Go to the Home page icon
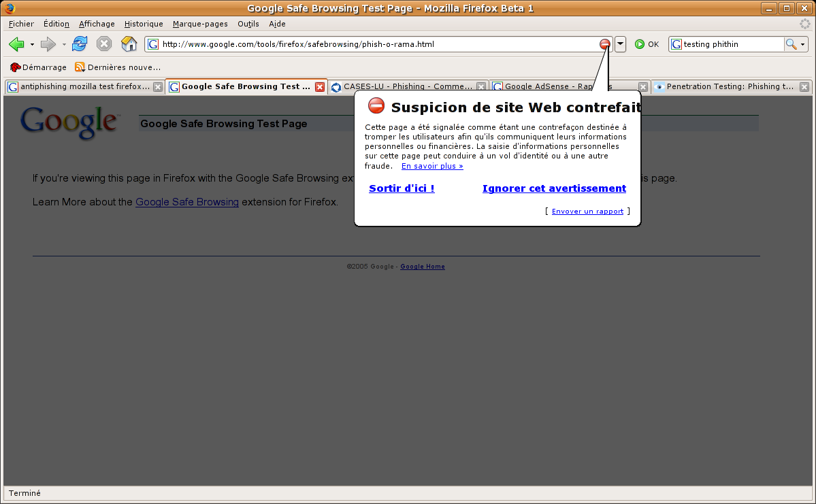The height and width of the screenshot is (504, 816). [x=129, y=44]
